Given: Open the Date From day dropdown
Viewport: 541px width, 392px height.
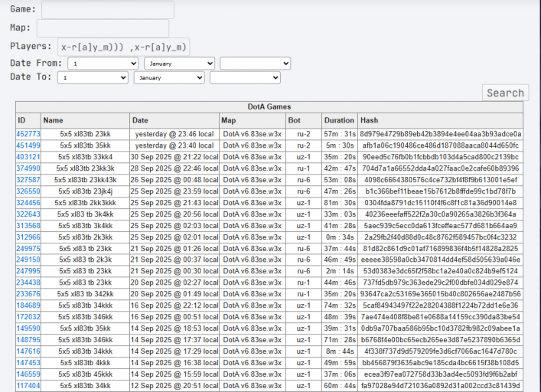Looking at the screenshot, I should tap(103, 64).
